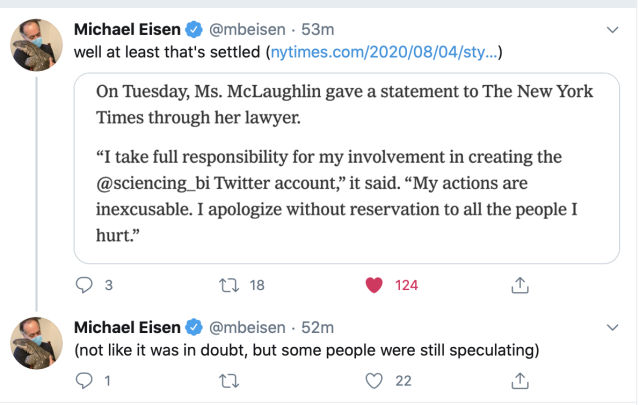
Task: Retweet the second tweet
Action: coord(230,380)
